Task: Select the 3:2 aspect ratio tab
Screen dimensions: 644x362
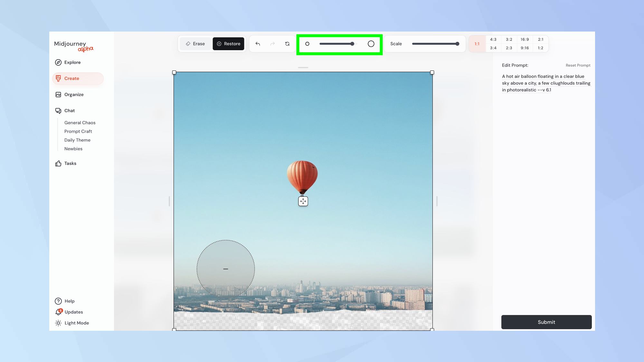Action: 509,39
